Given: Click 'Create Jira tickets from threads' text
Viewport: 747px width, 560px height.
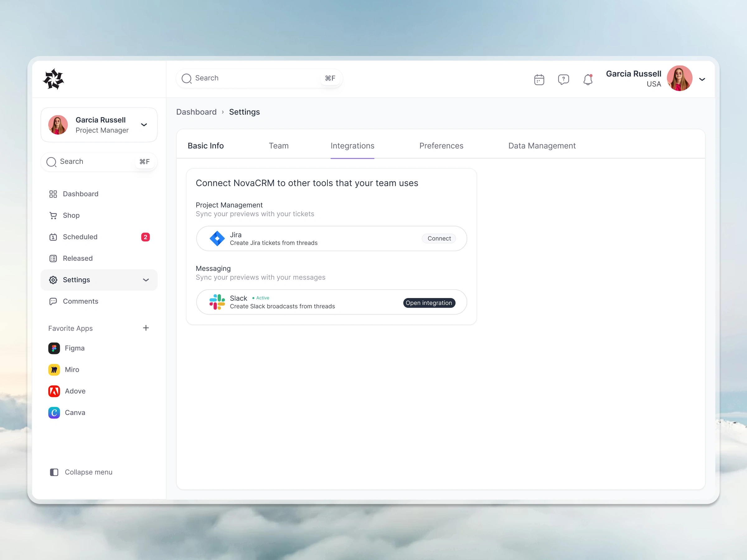Looking at the screenshot, I should pos(274,243).
